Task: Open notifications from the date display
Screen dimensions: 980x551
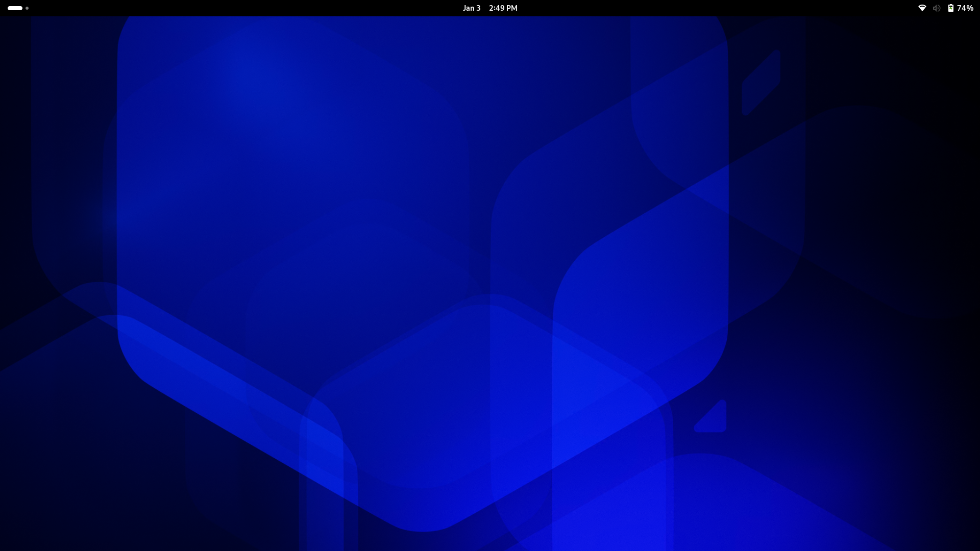Action: 471,8
